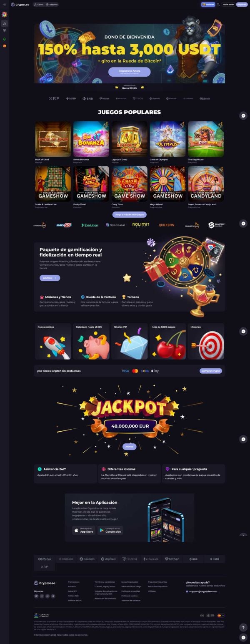Open the hamburger menu icon in the header
This screenshot has height=644, width=250.
[x=5, y=5]
